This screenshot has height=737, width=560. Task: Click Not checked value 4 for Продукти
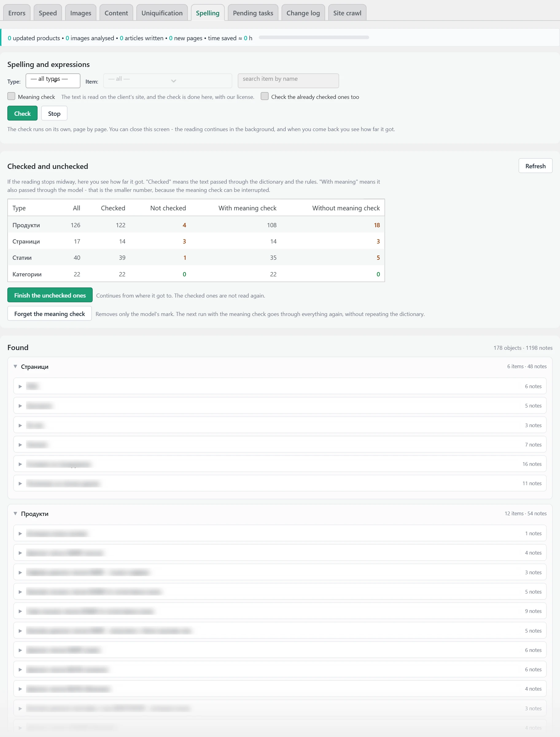(184, 225)
